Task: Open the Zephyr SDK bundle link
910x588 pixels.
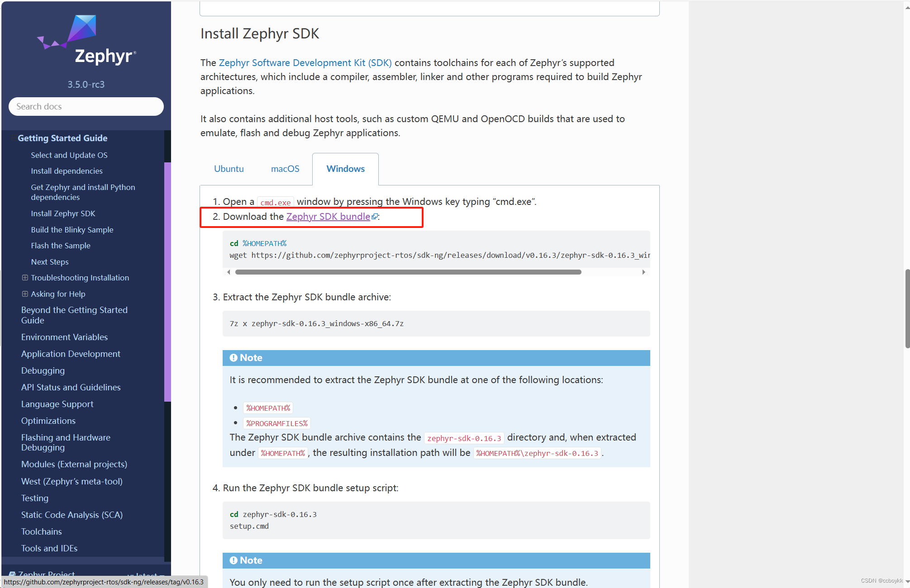Action: pyautogui.click(x=328, y=217)
